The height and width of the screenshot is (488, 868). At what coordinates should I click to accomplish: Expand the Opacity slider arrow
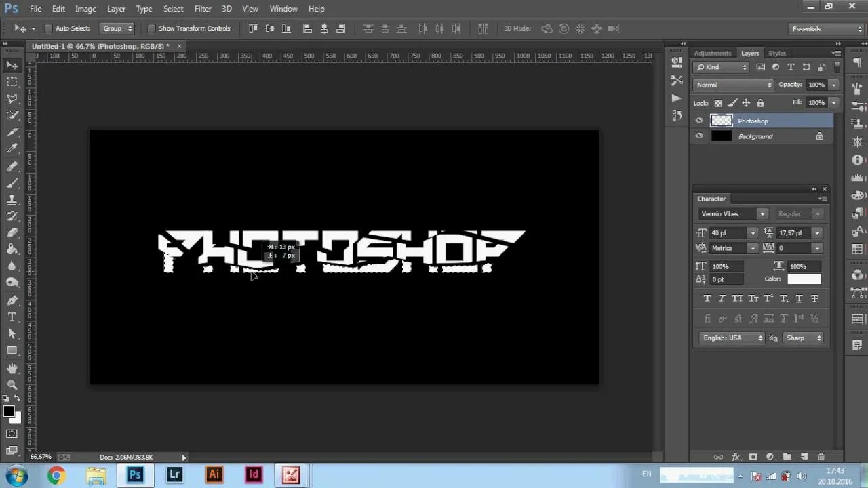(833, 85)
